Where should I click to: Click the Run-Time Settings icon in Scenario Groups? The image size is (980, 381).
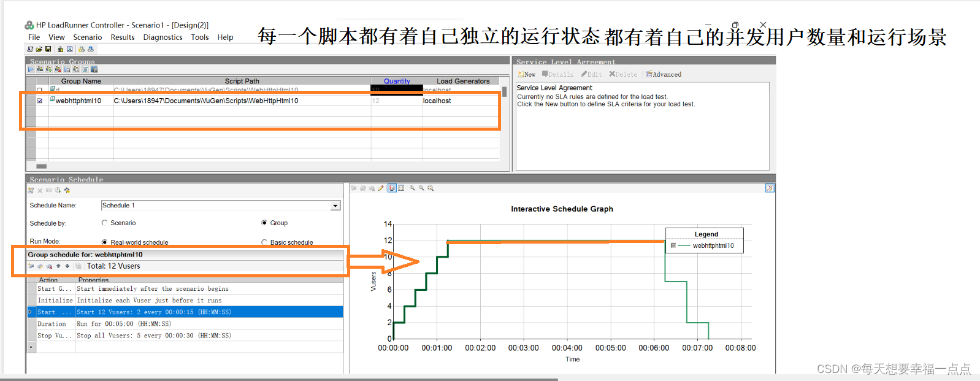click(67, 69)
